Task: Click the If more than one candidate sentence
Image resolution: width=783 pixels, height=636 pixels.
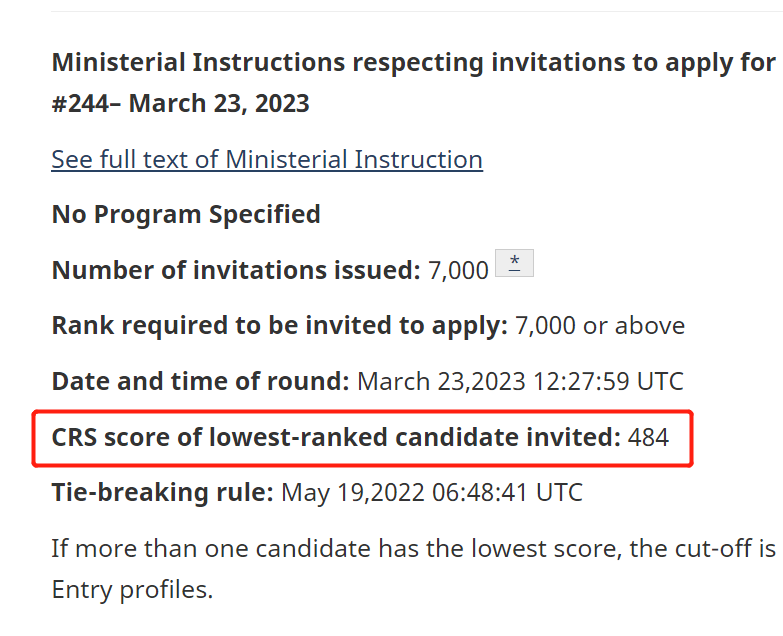Action: pyautogui.click(x=413, y=549)
